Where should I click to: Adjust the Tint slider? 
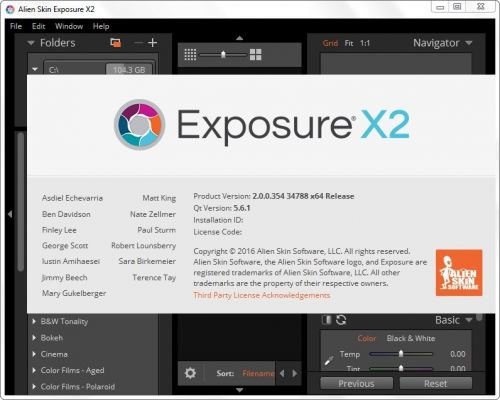(401, 369)
